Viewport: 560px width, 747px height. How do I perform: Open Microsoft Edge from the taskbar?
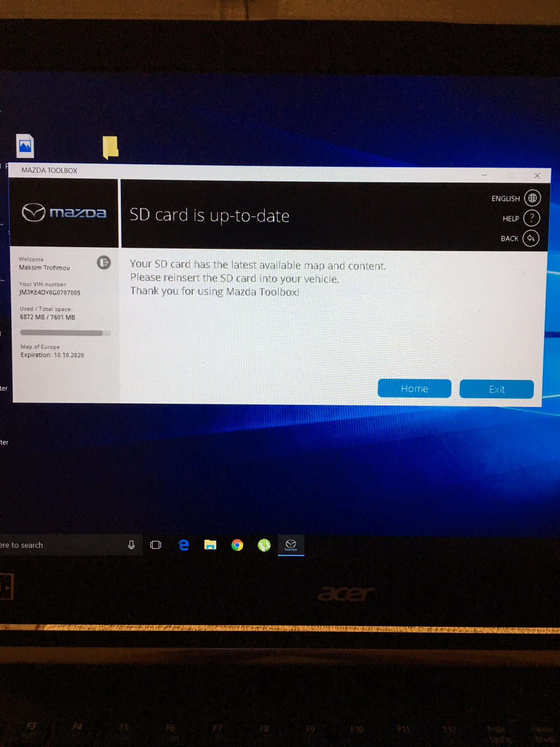(x=184, y=545)
